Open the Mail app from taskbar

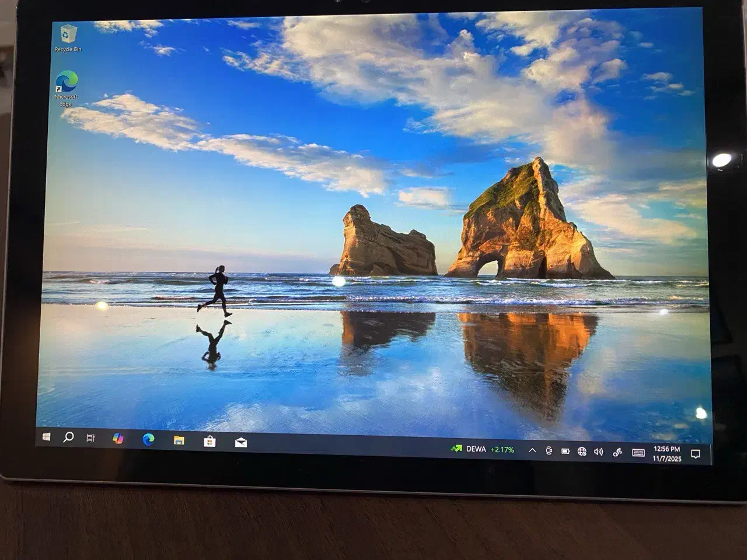[x=240, y=443]
